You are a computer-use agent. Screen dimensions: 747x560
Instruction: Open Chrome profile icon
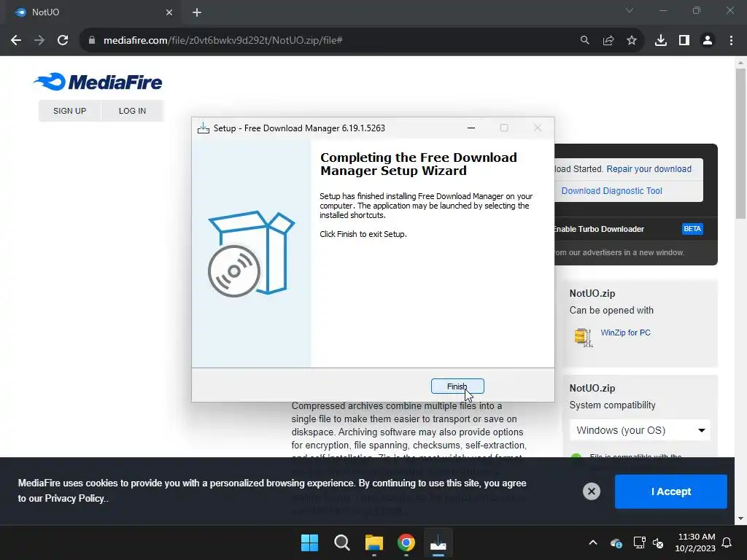708,41
